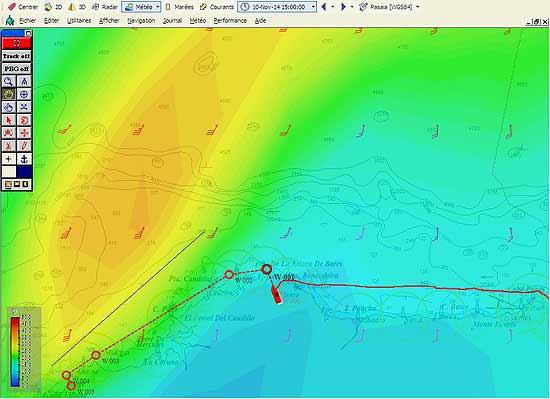Image resolution: width=550 pixels, height=399 pixels.
Task: Open the Radar view
Action: [x=105, y=7]
